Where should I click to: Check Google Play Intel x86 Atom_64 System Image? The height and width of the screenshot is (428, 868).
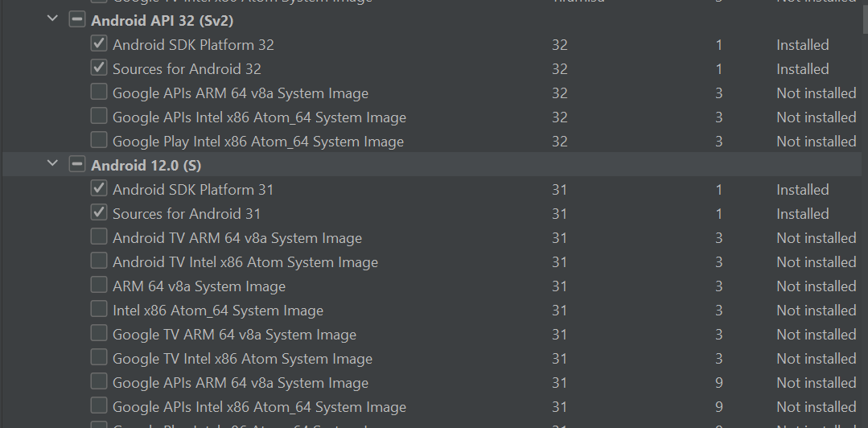click(98, 140)
